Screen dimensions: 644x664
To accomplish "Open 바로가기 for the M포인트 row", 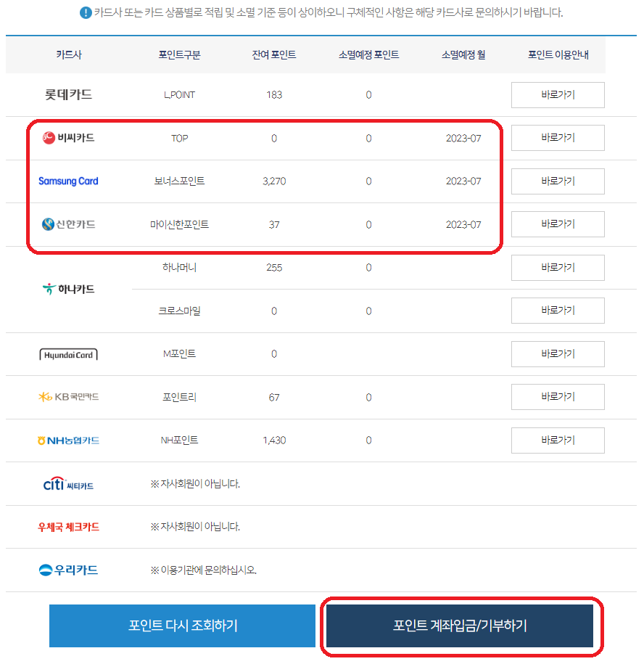I will (557, 354).
